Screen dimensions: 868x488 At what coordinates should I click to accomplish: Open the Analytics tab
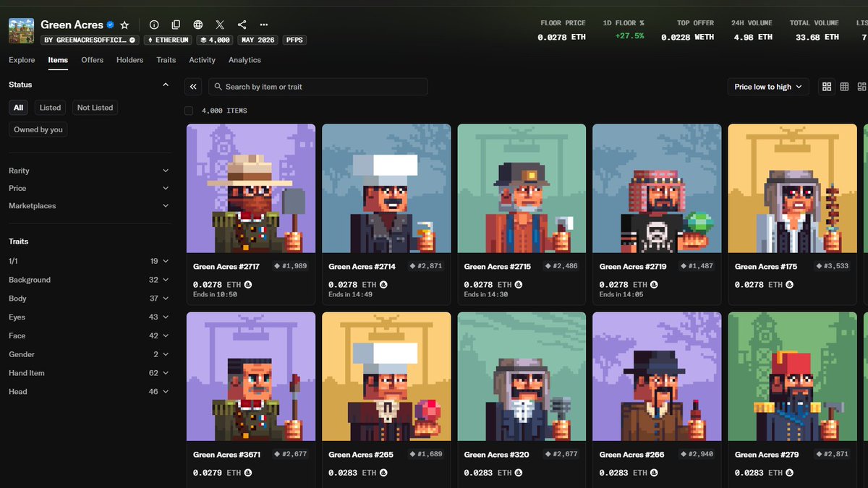click(244, 60)
